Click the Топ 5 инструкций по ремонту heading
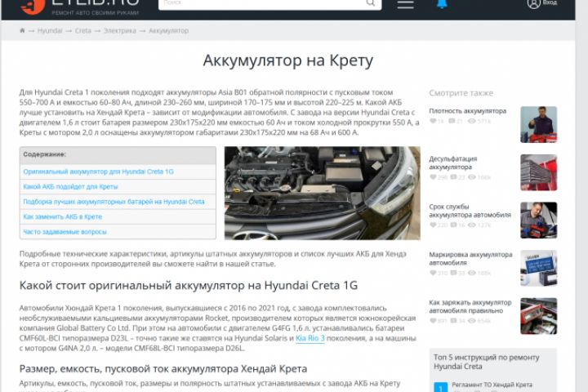The height and width of the screenshot is (392, 588). coord(487,362)
